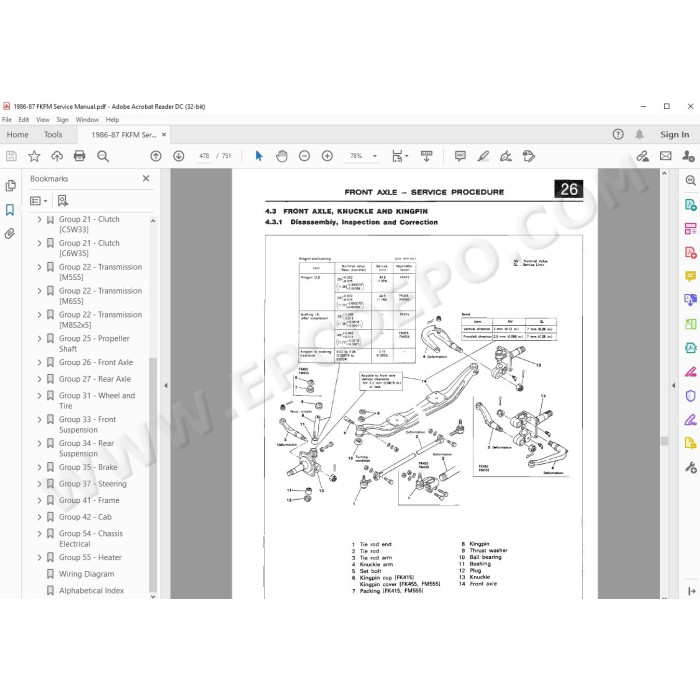Open the Wiring Diagram bookmark
Viewport: 700px width, 700px height.
tap(87, 574)
